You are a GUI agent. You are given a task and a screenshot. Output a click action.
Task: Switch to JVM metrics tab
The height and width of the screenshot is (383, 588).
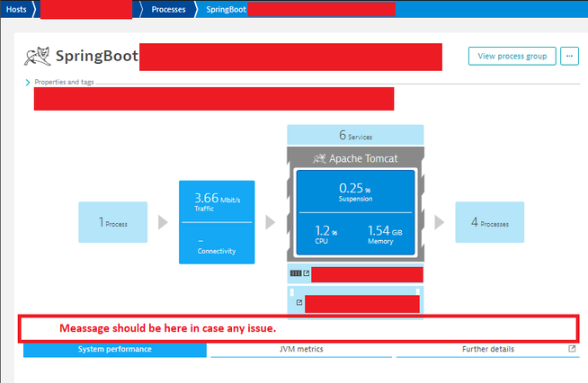(x=301, y=349)
